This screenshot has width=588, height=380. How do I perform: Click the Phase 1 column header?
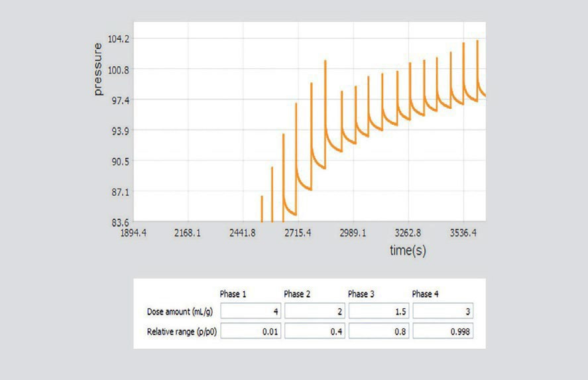(233, 294)
